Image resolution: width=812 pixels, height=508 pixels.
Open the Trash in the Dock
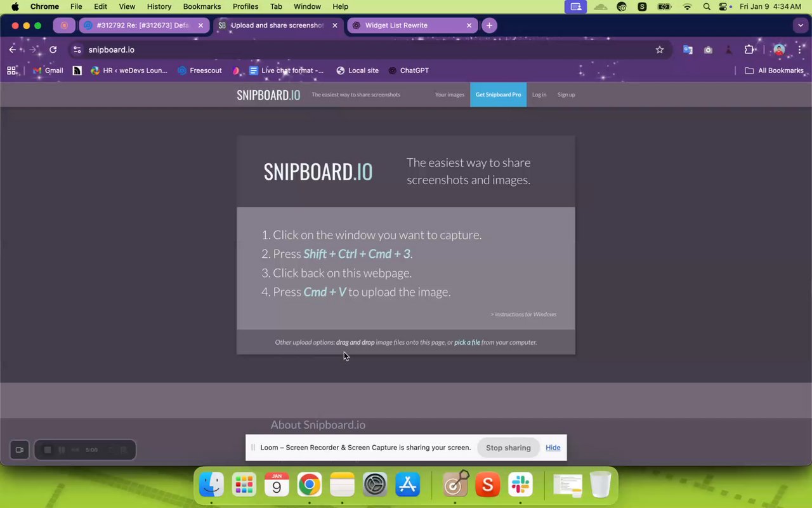pyautogui.click(x=600, y=485)
